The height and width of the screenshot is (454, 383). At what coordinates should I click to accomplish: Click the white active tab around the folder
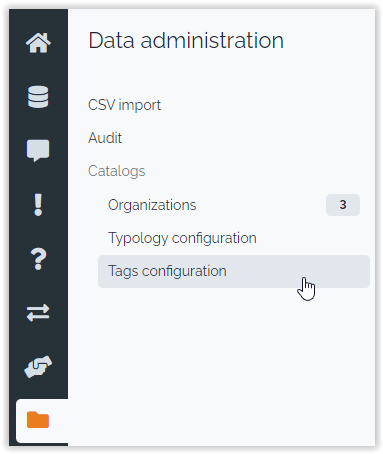click(x=42, y=421)
